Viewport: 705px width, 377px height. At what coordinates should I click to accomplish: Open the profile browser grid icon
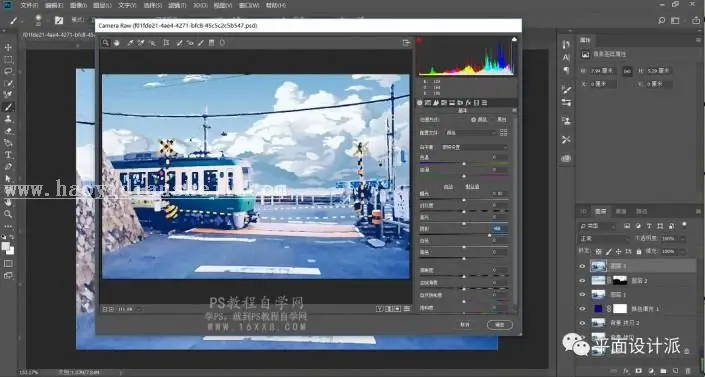(x=504, y=132)
